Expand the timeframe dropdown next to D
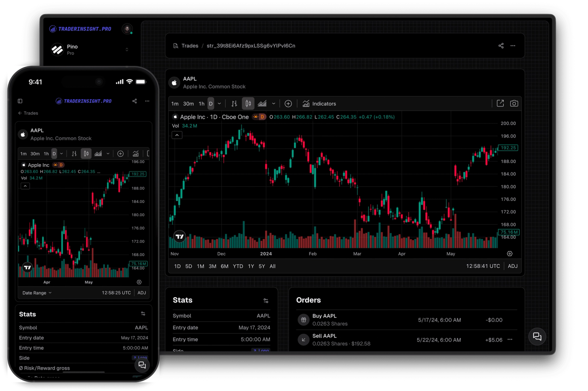Image resolution: width=588 pixels, height=391 pixels. [219, 104]
